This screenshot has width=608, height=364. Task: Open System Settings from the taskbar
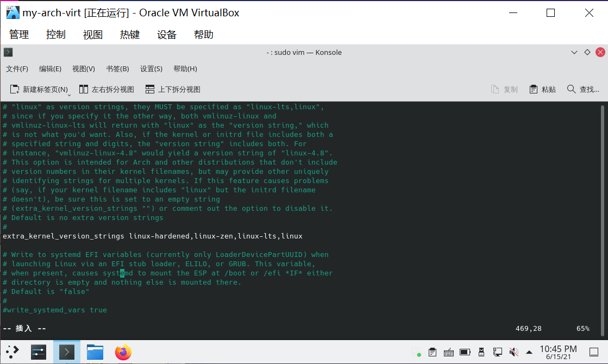[x=39, y=352]
